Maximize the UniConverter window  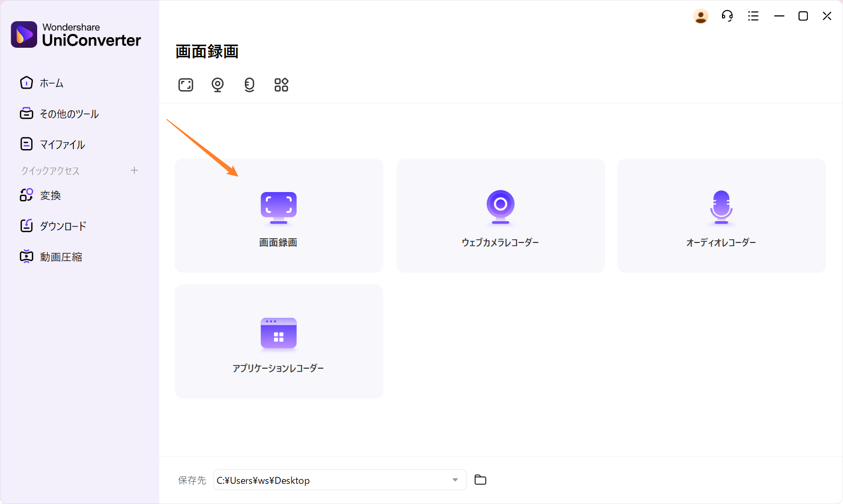pos(803,16)
